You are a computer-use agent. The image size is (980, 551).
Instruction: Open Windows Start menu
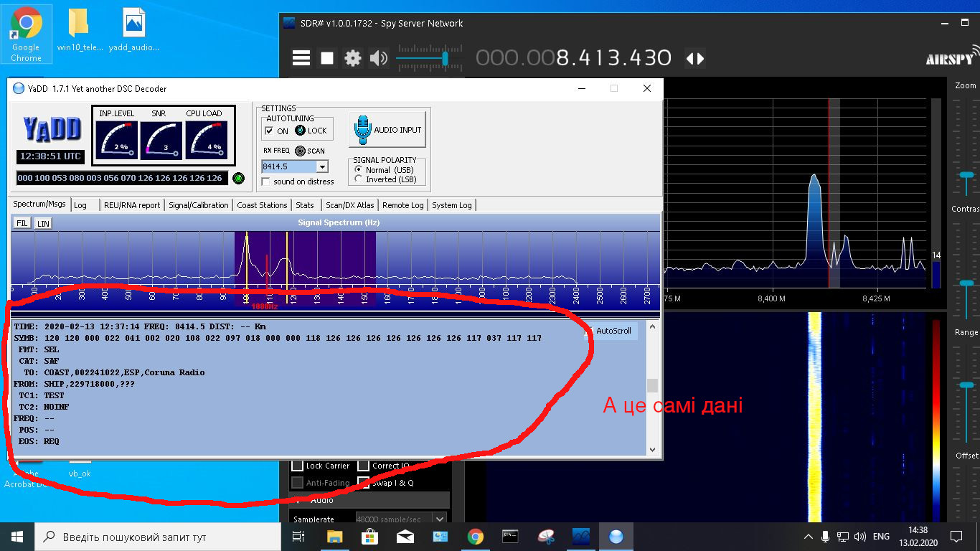tap(17, 537)
